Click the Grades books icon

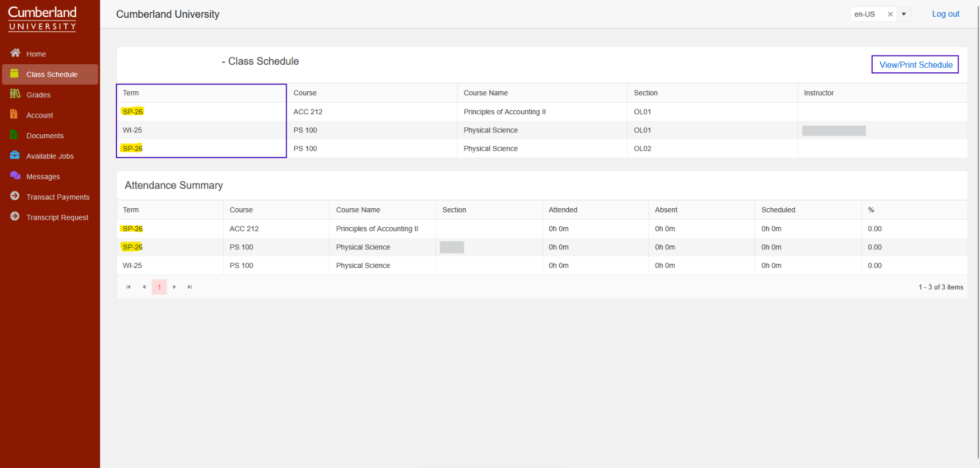(x=15, y=94)
